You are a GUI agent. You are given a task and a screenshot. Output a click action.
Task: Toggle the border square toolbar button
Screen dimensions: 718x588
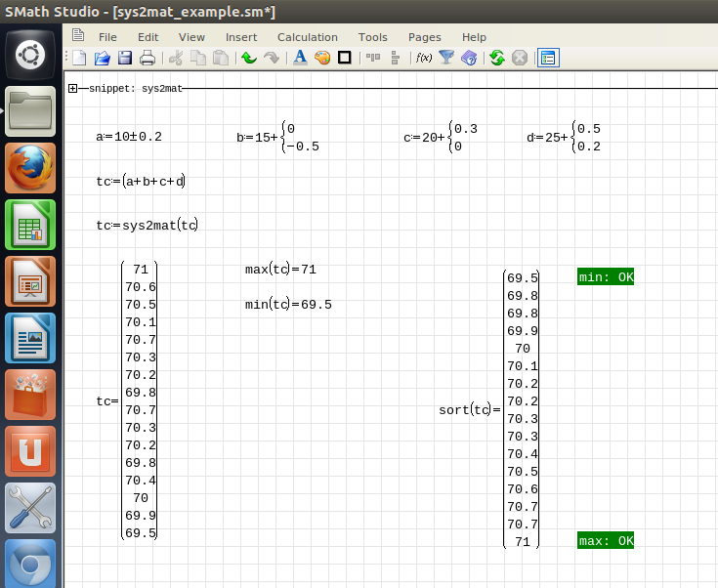[344, 58]
